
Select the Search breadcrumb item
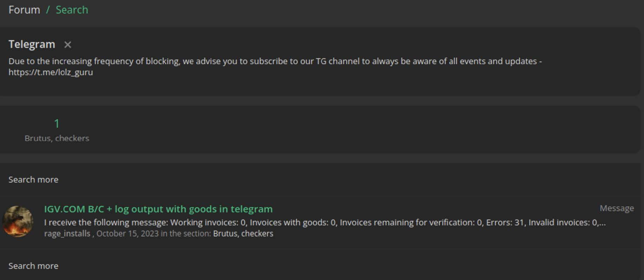(72, 9)
